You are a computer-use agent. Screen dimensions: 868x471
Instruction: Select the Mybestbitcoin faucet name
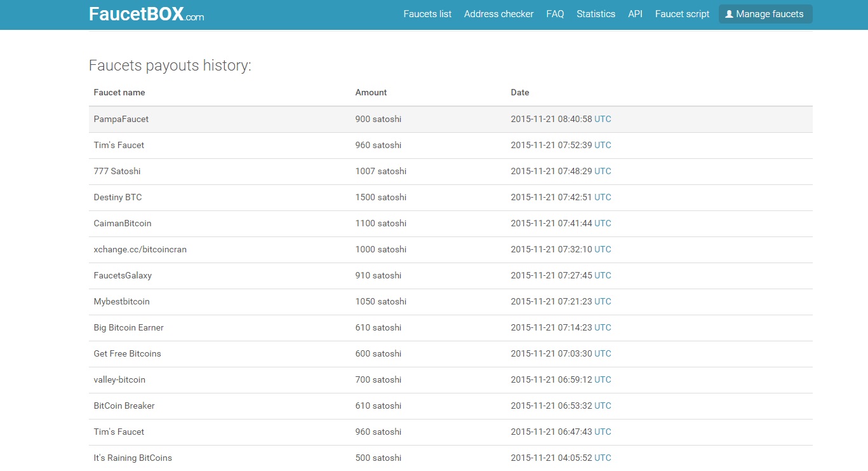[121, 301]
